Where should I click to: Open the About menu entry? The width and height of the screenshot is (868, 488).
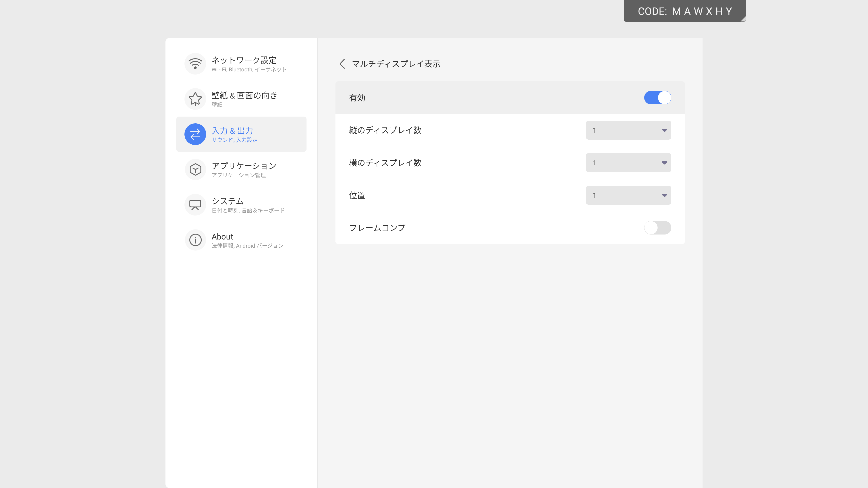[x=222, y=237]
